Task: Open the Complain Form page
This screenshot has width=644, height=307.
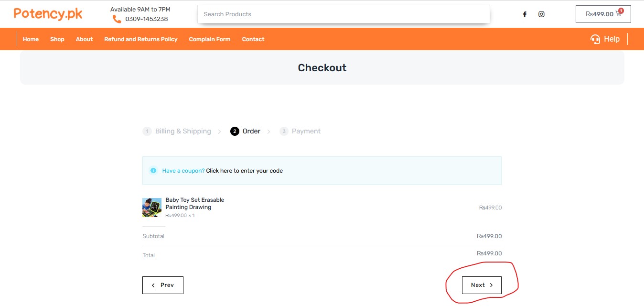Action: tap(210, 39)
